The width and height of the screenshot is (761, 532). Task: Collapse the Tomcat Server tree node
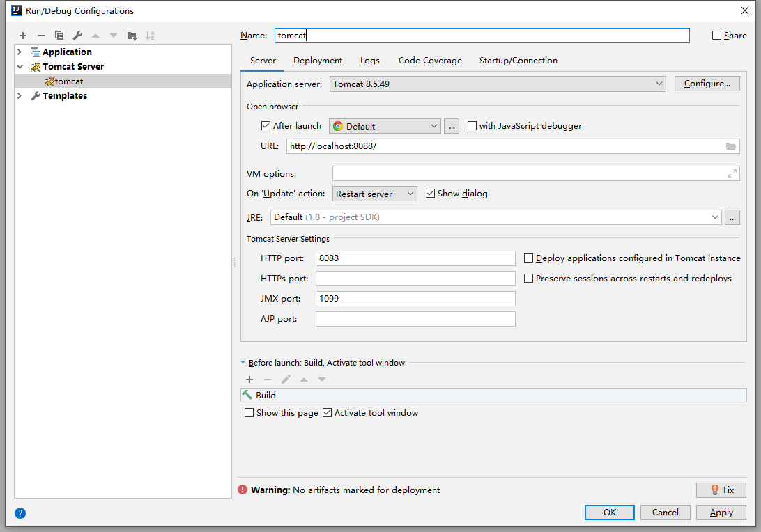coord(20,66)
